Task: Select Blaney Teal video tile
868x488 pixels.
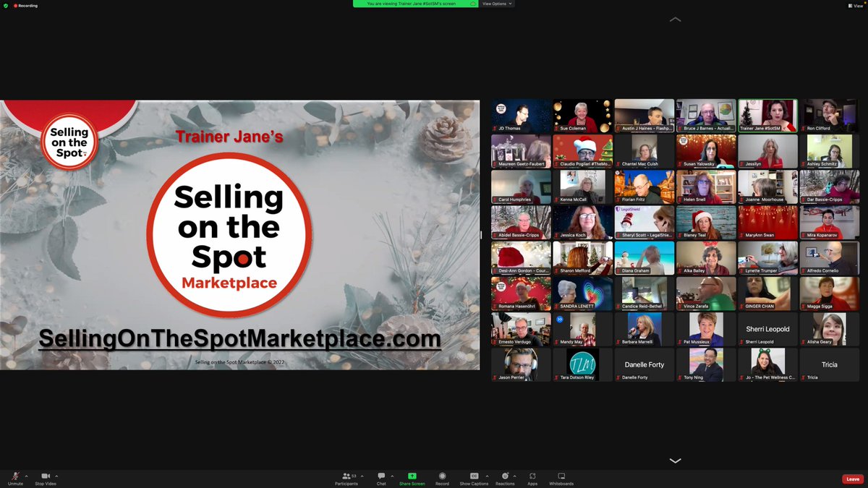Action: tap(706, 223)
